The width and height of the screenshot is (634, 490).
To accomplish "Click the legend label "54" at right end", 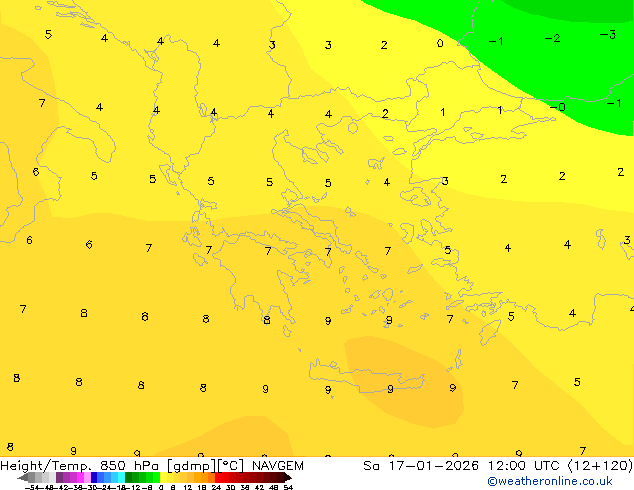I will click(x=288, y=487).
